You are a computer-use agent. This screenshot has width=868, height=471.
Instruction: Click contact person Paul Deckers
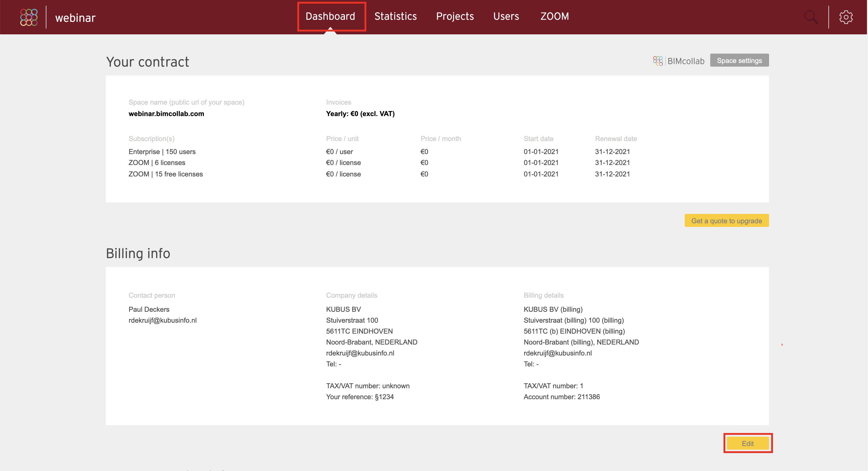click(149, 309)
